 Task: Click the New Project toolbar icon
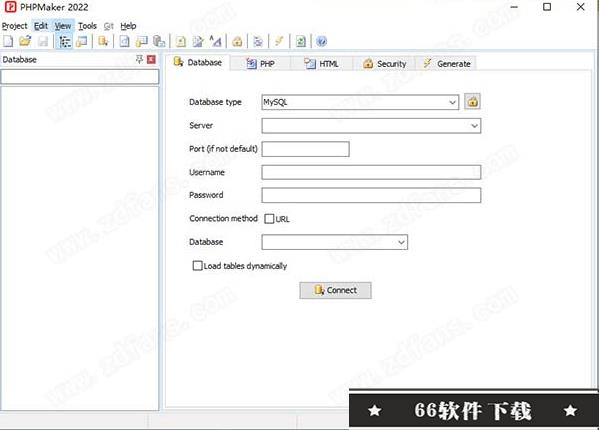point(8,41)
